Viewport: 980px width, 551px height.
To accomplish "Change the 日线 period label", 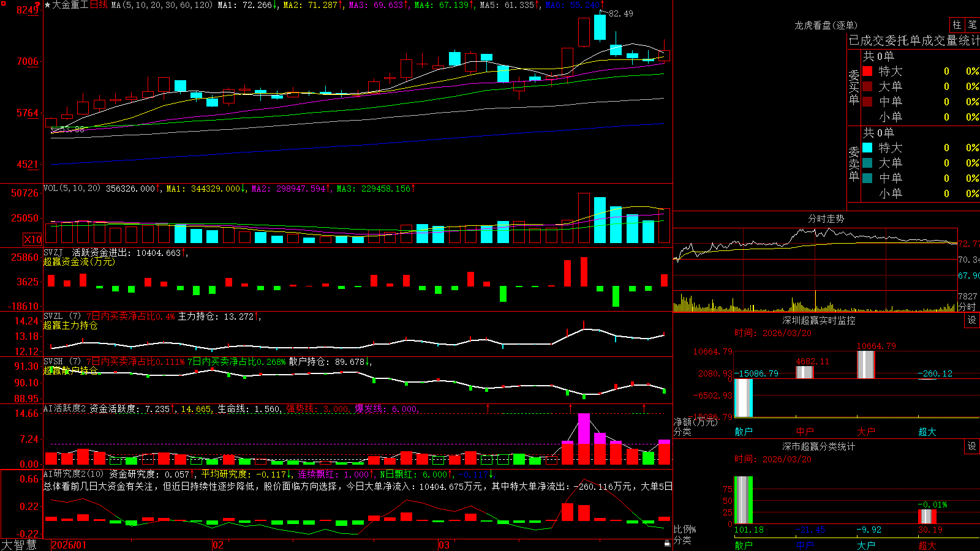I will coord(99,5).
